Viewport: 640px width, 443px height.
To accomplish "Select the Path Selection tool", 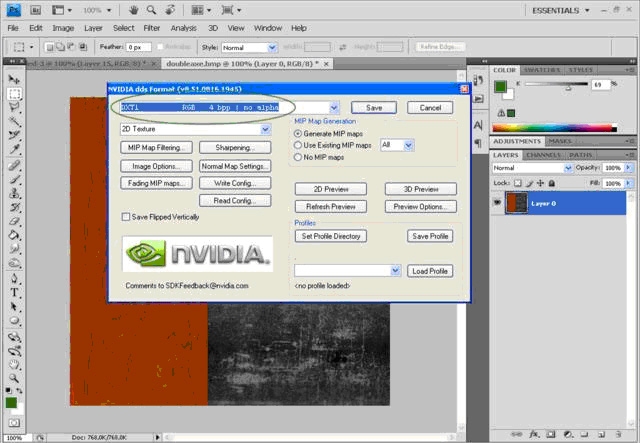I will [14, 307].
